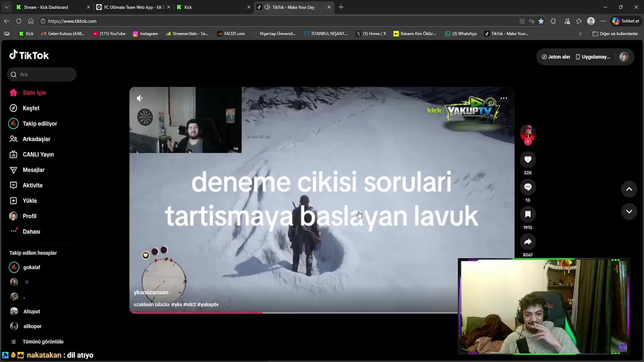Seek on the red video progress bar

196,313
